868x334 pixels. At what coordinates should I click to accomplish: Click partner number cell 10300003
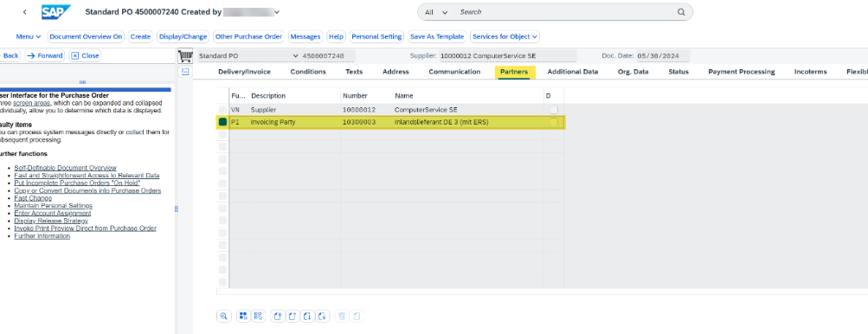click(359, 122)
